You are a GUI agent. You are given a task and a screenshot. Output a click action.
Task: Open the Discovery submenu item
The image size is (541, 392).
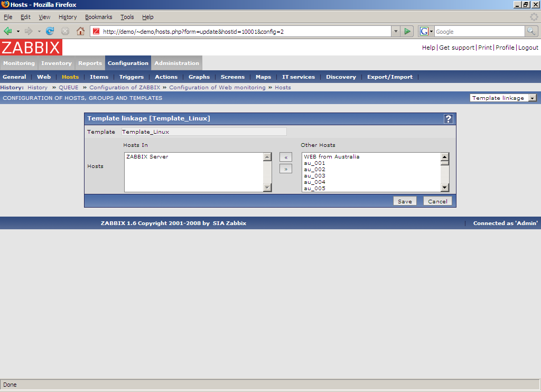[341, 77]
